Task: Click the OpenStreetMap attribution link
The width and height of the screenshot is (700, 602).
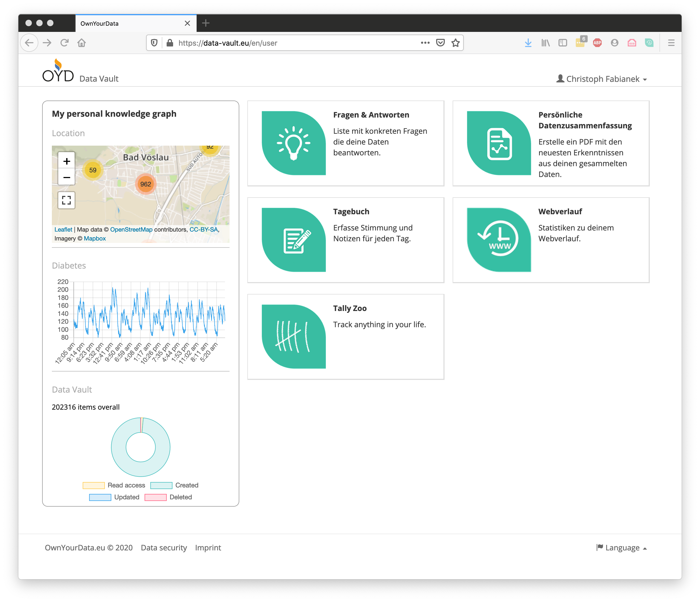Action: click(131, 229)
